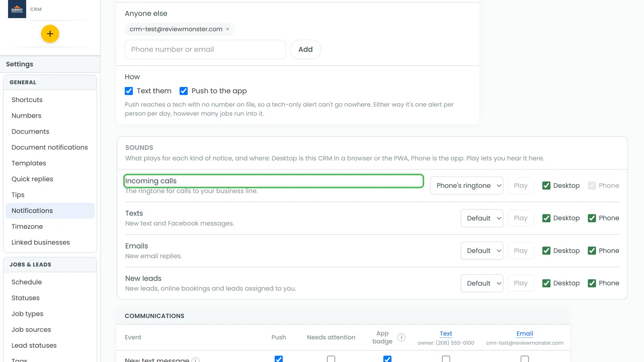Open Schedule settings
The height and width of the screenshot is (362, 644).
50,282
